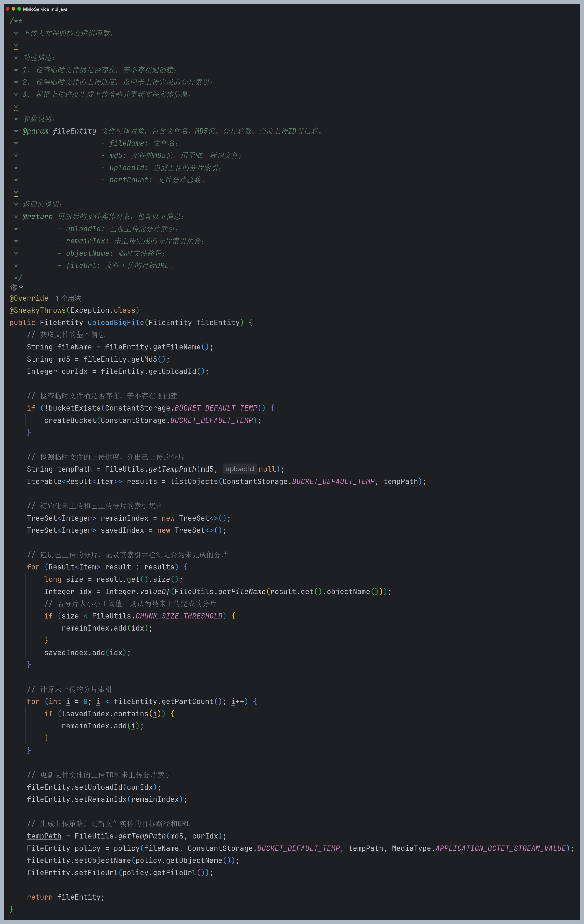Click the 'null' argument of getTempPath
Viewport: 584px width, 924px height.
[267, 469]
